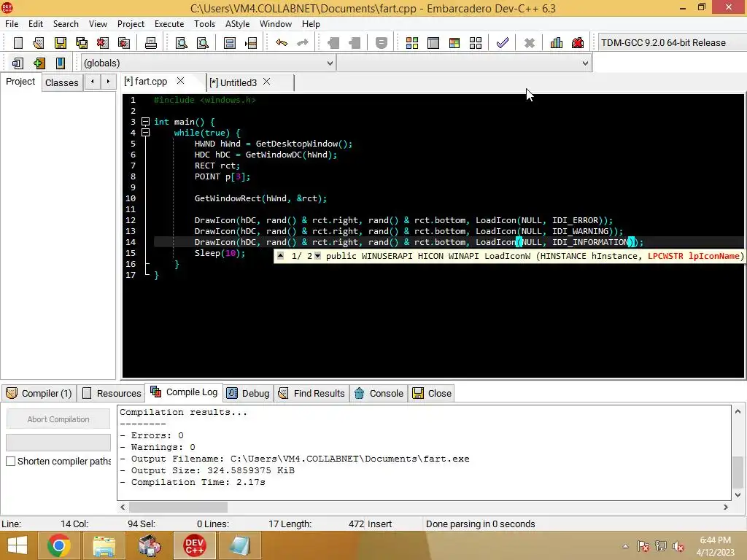
Task: Click the Compile and Run icon
Action: pos(454,43)
